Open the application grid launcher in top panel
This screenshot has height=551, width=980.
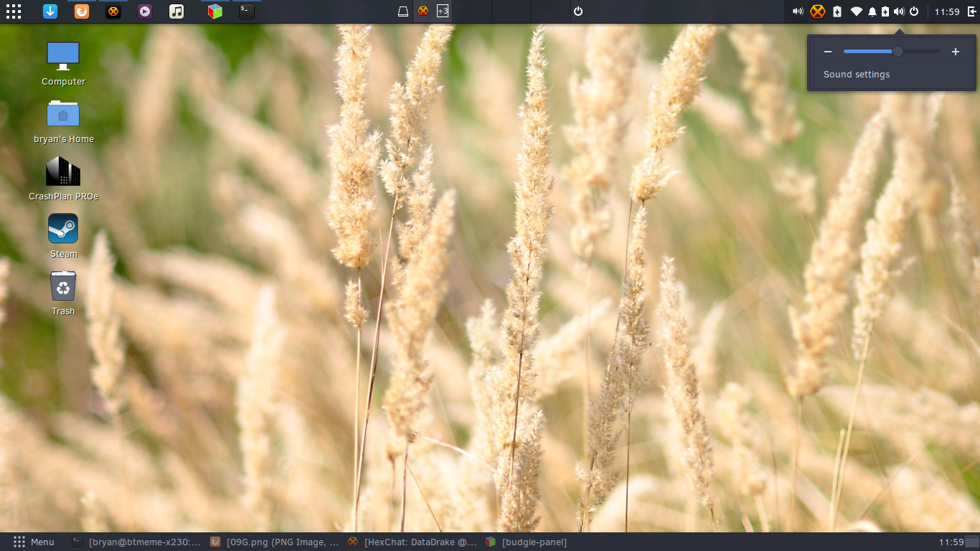coord(14,11)
